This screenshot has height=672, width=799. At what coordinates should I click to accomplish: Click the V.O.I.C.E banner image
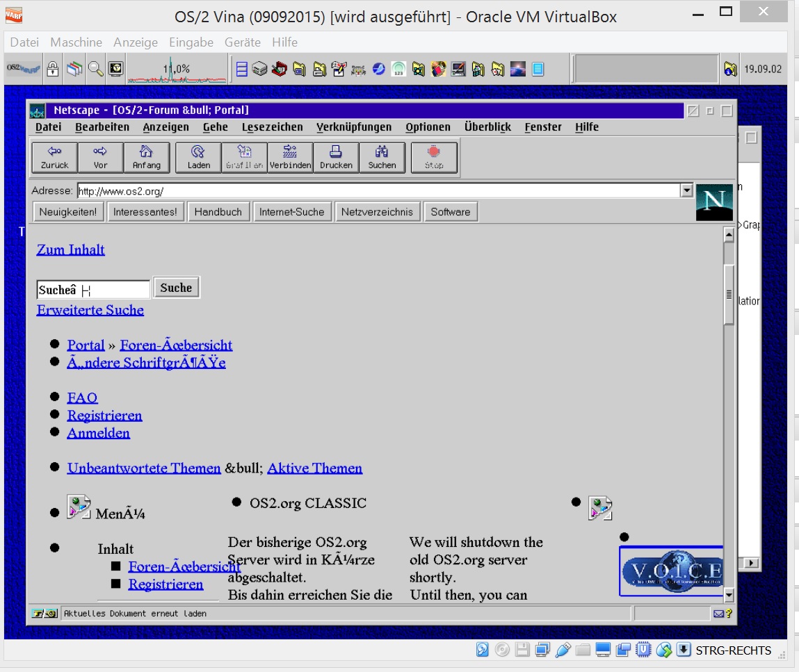672,571
